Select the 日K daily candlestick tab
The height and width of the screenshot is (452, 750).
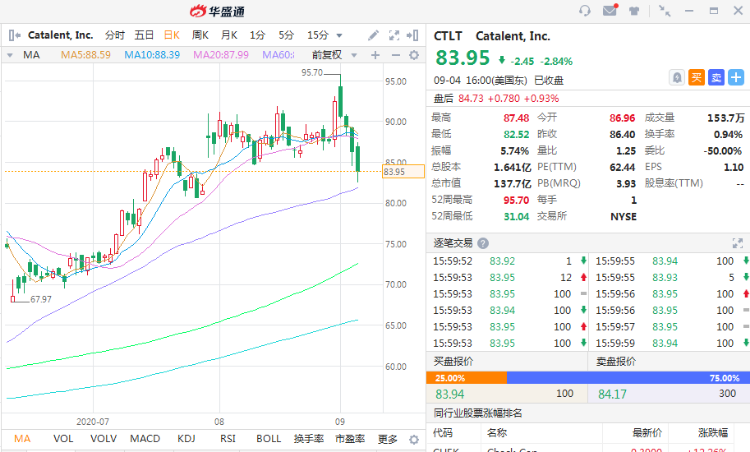(x=172, y=35)
